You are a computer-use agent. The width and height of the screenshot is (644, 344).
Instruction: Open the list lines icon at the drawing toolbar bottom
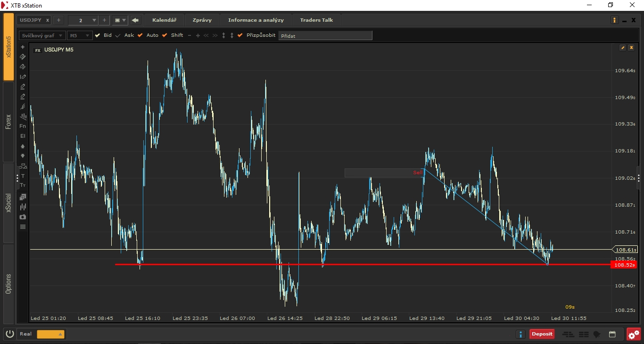pyautogui.click(x=23, y=227)
